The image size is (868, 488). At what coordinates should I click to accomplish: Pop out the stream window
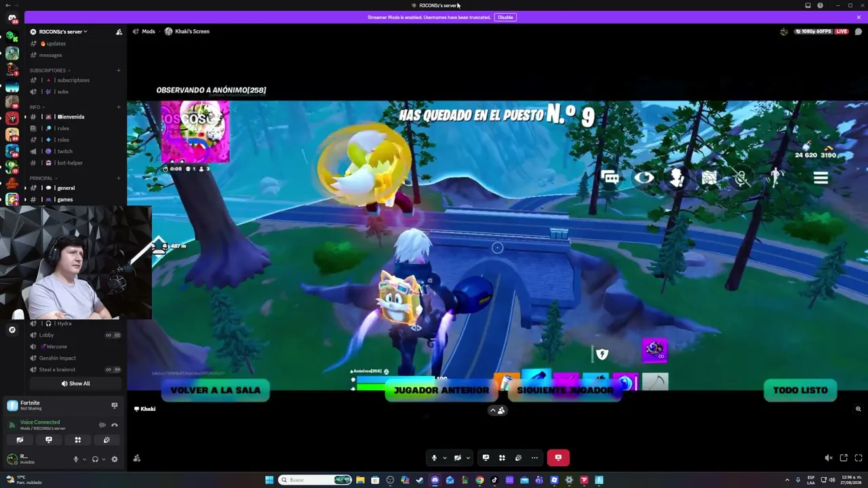(844, 458)
